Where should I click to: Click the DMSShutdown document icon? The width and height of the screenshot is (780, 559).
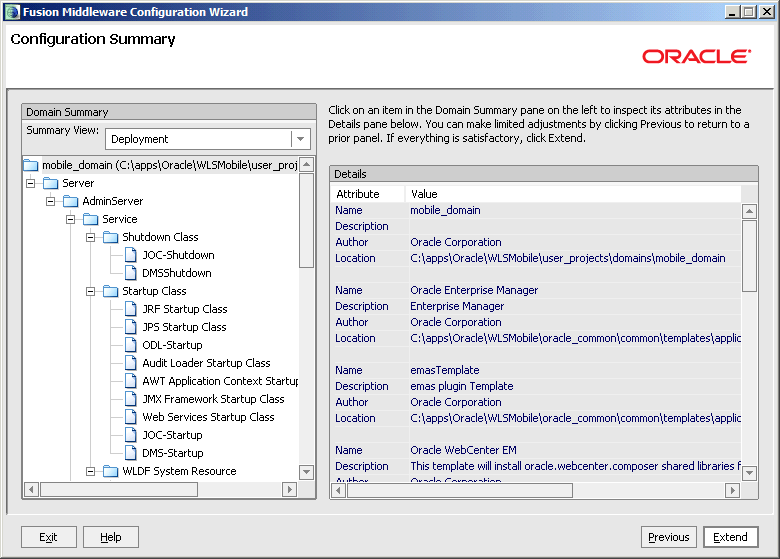[131, 273]
